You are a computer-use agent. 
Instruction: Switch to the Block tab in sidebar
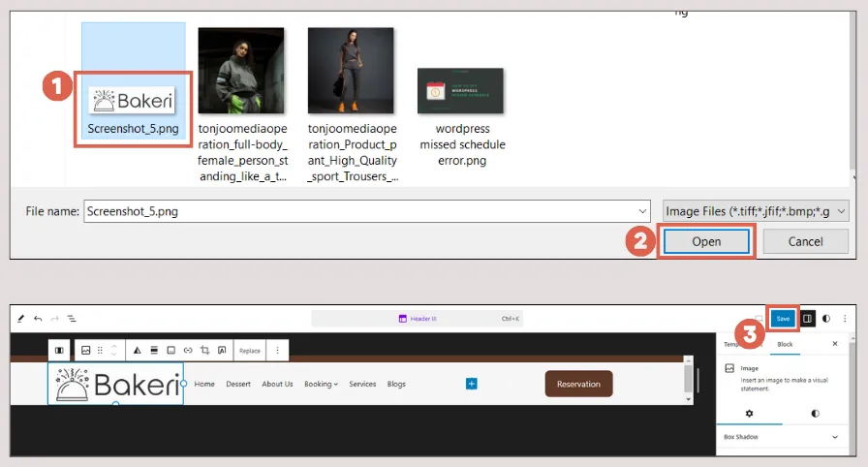785,344
